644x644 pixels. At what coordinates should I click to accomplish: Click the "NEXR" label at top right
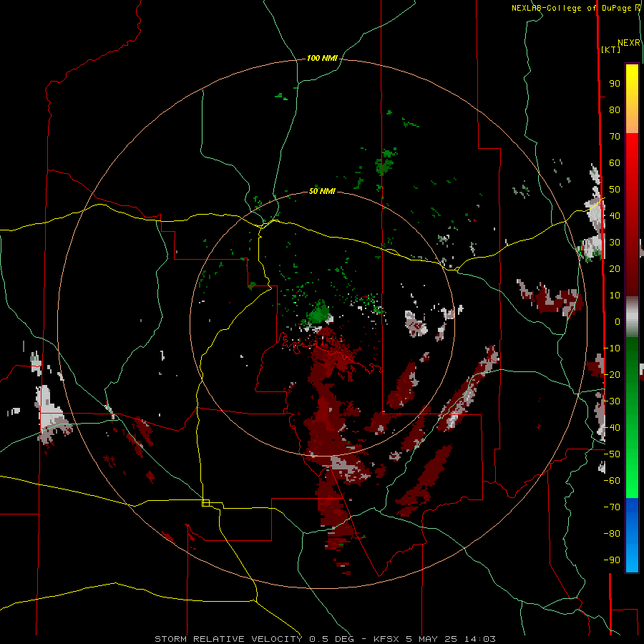click(x=629, y=43)
